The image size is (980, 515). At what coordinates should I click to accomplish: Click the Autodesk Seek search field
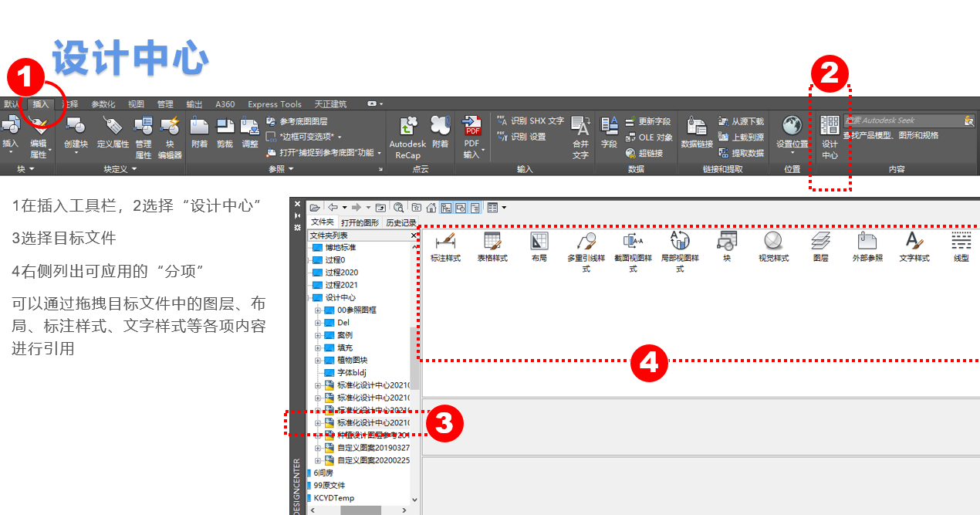[x=903, y=120]
